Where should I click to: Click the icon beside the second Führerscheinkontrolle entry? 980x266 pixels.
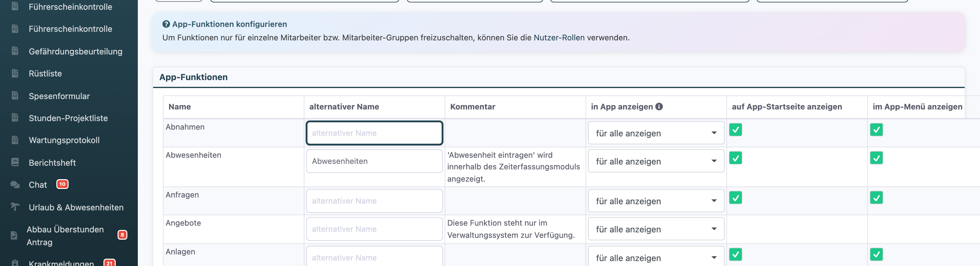[15, 28]
